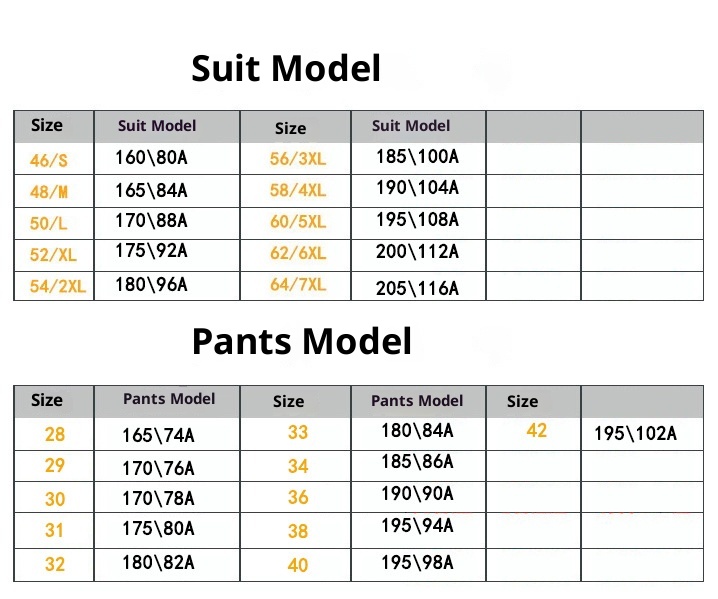Click the 52/XL size label
The height and width of the screenshot is (599, 718).
tap(53, 255)
